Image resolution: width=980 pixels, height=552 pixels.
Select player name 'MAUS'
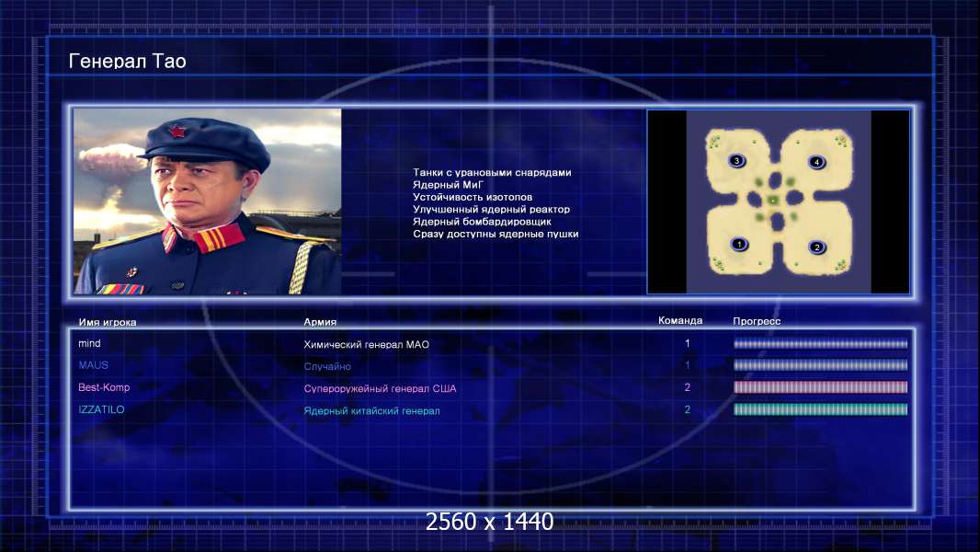pyautogui.click(x=93, y=365)
